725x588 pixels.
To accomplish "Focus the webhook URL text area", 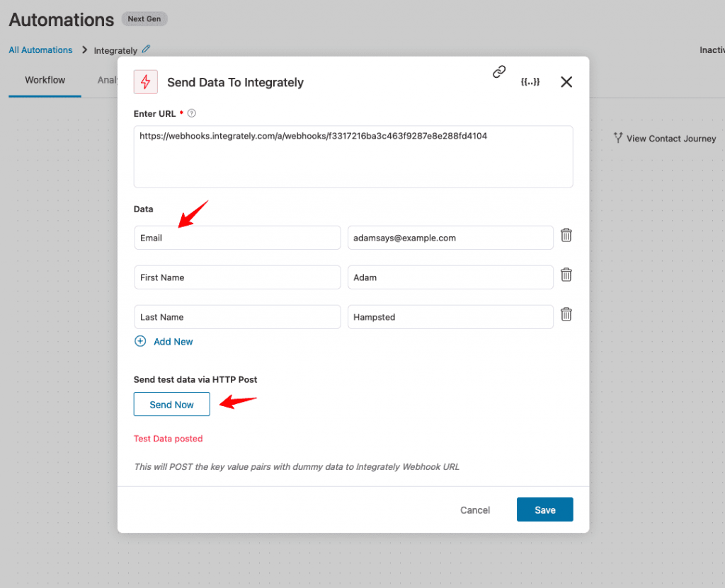I will [x=353, y=156].
